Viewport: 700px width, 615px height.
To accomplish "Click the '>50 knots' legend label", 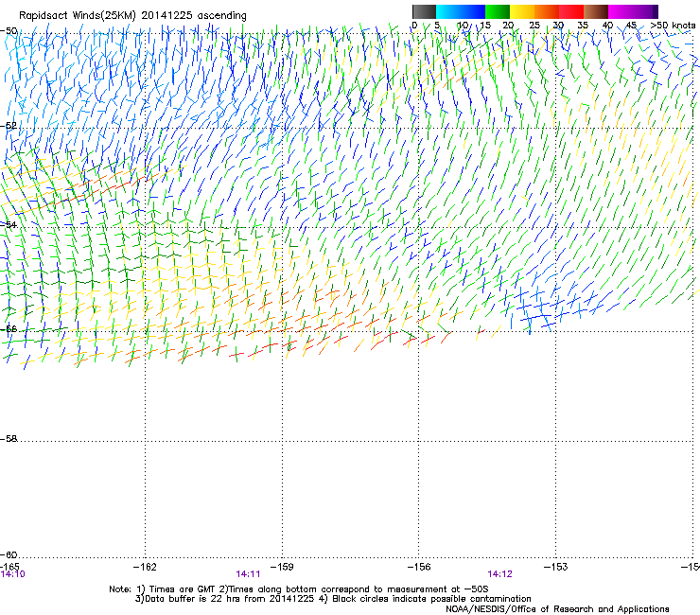I will click(x=673, y=26).
